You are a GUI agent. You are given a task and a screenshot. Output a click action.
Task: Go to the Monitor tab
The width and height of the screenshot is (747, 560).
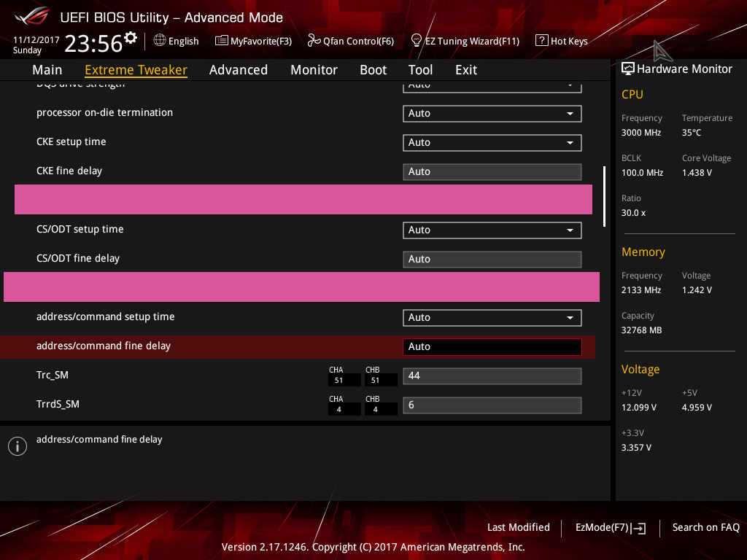pos(314,69)
